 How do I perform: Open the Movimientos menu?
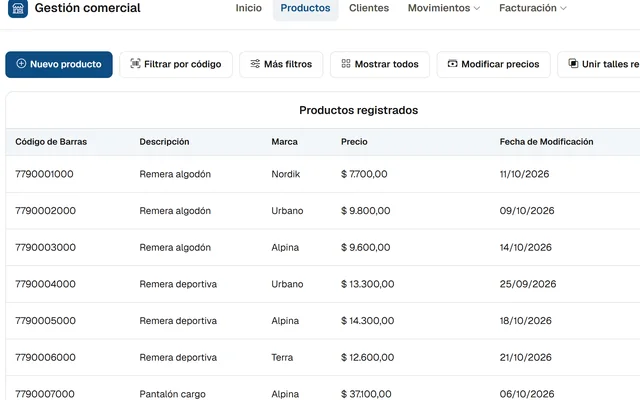click(x=444, y=8)
